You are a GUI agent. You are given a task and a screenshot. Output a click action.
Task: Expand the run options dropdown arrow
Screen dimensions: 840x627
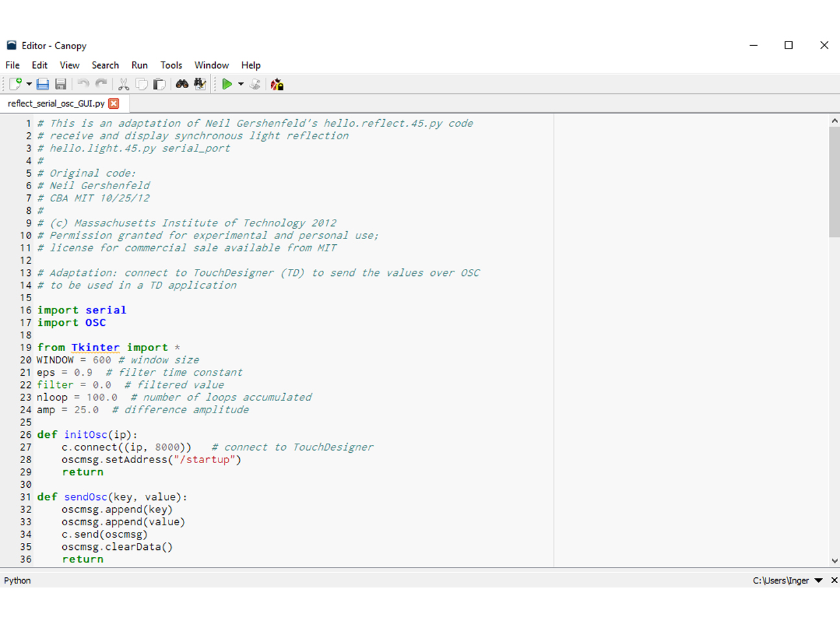click(x=240, y=84)
